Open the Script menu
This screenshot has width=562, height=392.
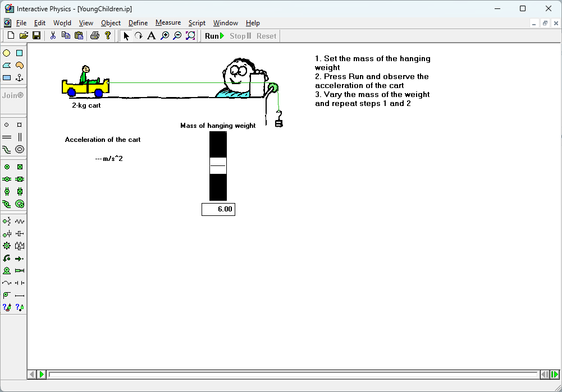pos(197,23)
